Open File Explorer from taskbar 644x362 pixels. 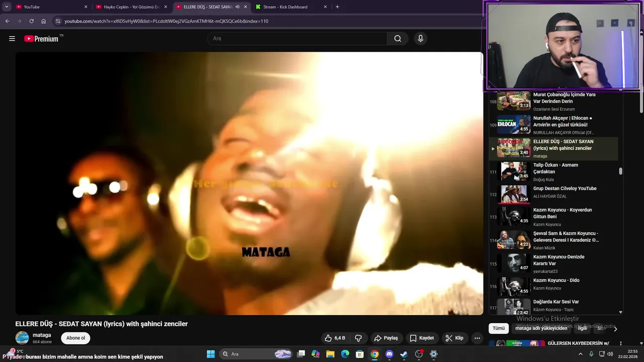pyautogui.click(x=330, y=354)
